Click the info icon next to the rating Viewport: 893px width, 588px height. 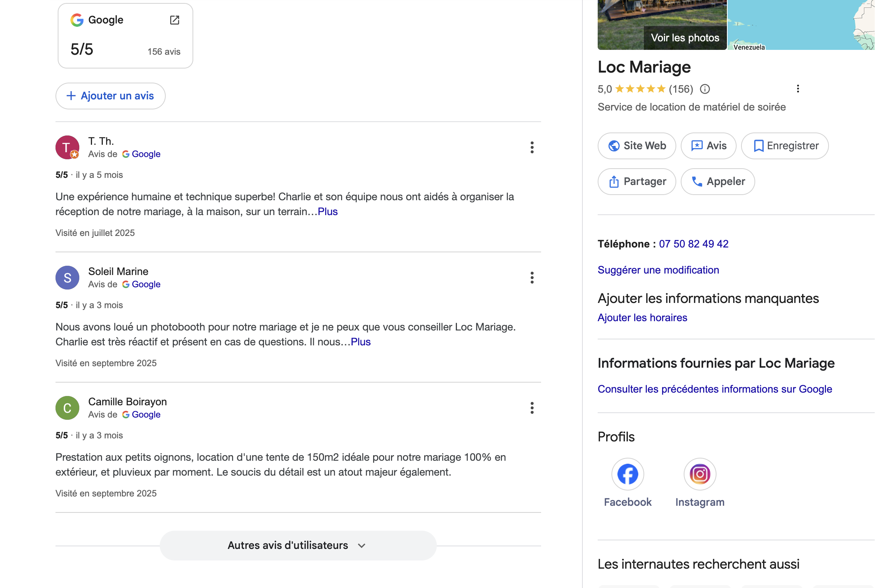pyautogui.click(x=705, y=89)
